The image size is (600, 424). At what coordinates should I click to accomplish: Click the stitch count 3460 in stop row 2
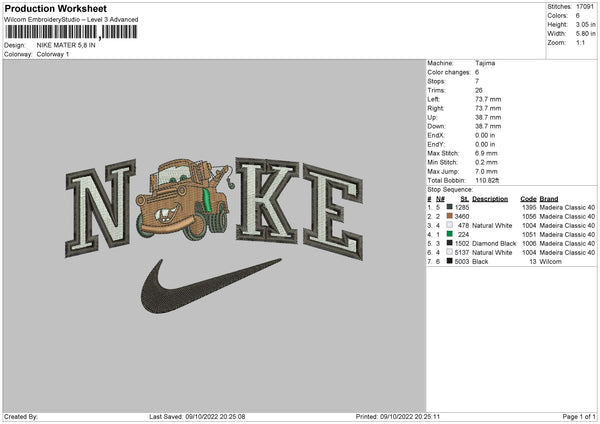(x=462, y=217)
